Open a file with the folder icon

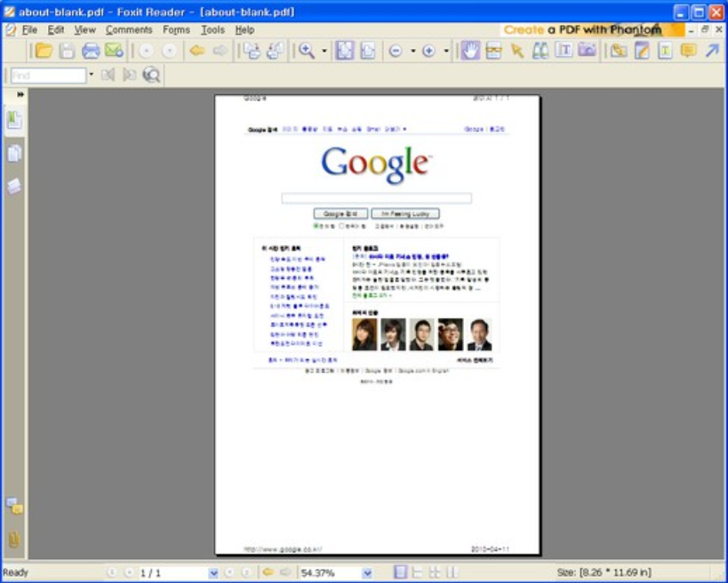tap(44, 50)
